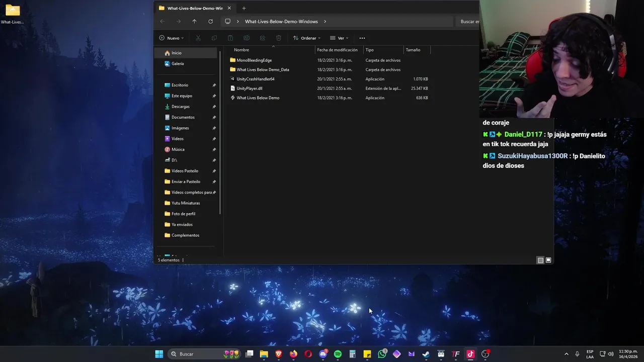Open Firefox from the taskbar
644x362 pixels.
[x=293, y=354]
